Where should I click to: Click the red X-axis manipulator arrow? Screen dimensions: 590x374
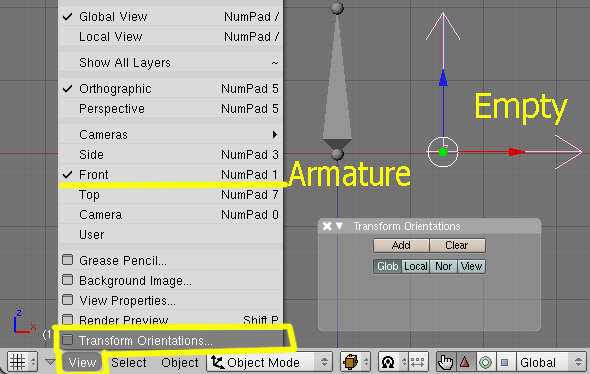(517, 152)
